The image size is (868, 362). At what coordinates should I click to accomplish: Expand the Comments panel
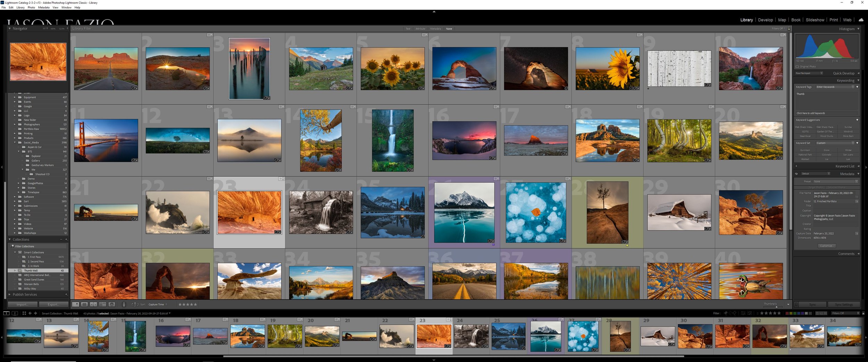(858, 254)
